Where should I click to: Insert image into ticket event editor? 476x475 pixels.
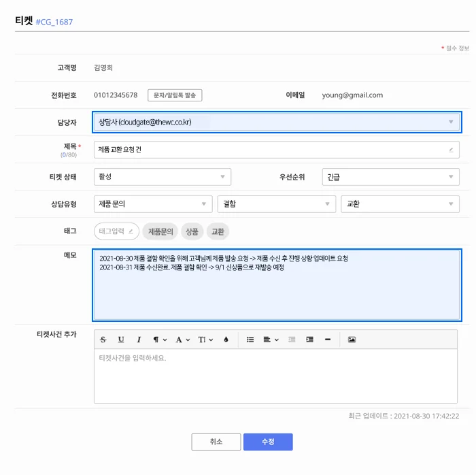(352, 340)
